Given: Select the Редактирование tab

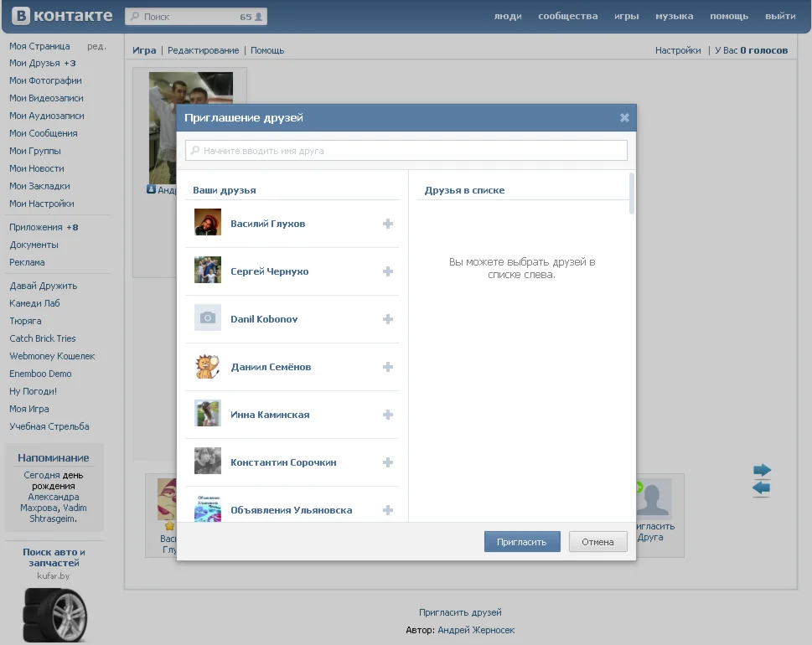Looking at the screenshot, I should [x=203, y=50].
